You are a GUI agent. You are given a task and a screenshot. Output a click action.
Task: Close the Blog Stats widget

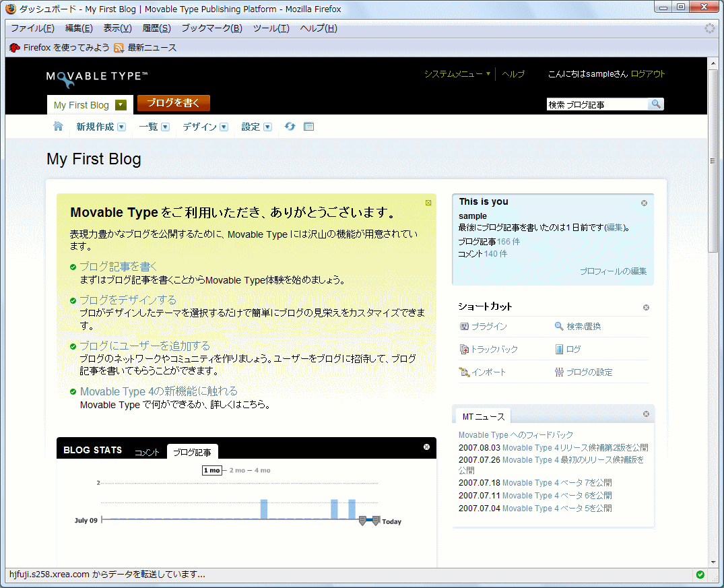pyautogui.click(x=426, y=447)
